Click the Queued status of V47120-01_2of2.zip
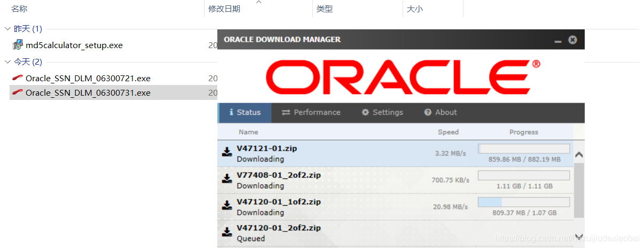Image resolution: width=644 pixels, height=248 pixels. click(251, 238)
